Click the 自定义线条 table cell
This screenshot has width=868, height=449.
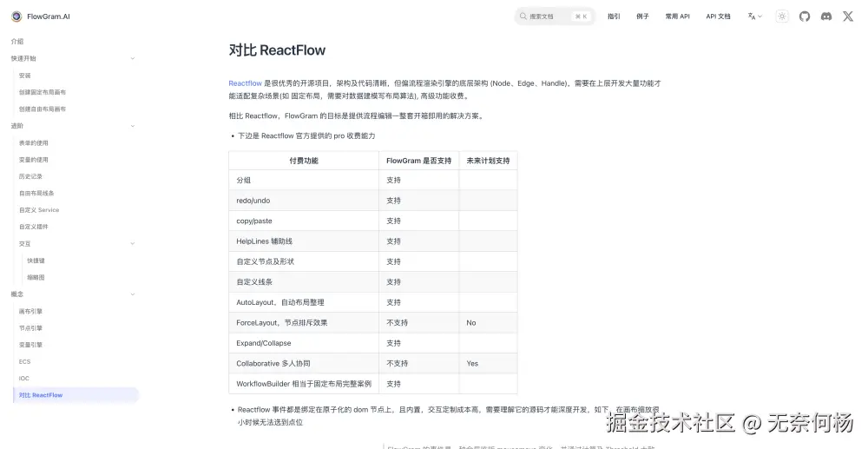point(304,281)
